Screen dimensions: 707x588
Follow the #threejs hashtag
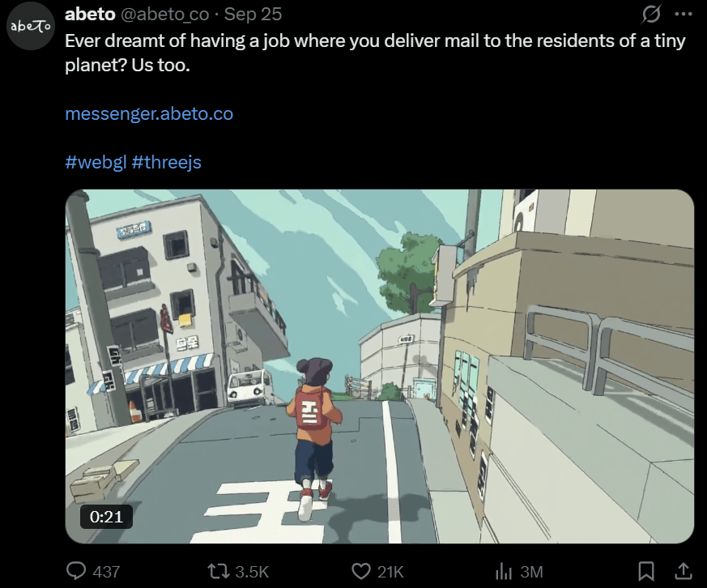[x=166, y=162]
